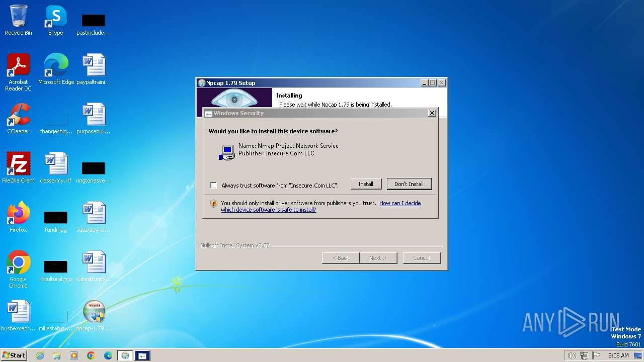Close the Windows Security dialog
This screenshot has height=362, width=644.
(x=432, y=113)
